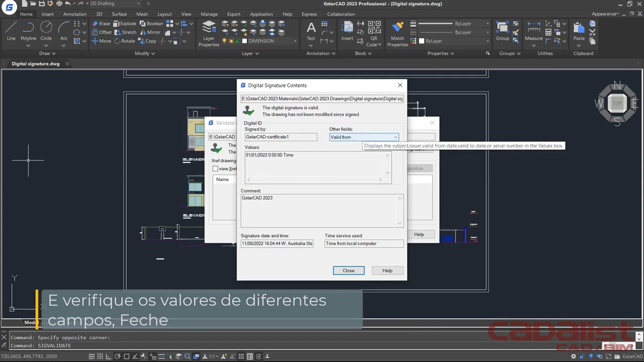644x362 pixels.
Task: Expand the Draw panel
Action: (x=47, y=53)
